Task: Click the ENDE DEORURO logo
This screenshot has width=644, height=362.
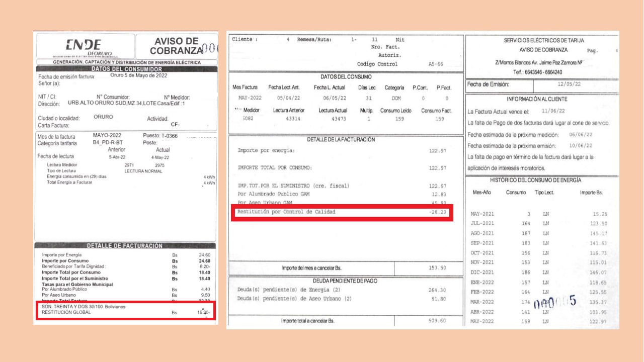Action: point(85,47)
